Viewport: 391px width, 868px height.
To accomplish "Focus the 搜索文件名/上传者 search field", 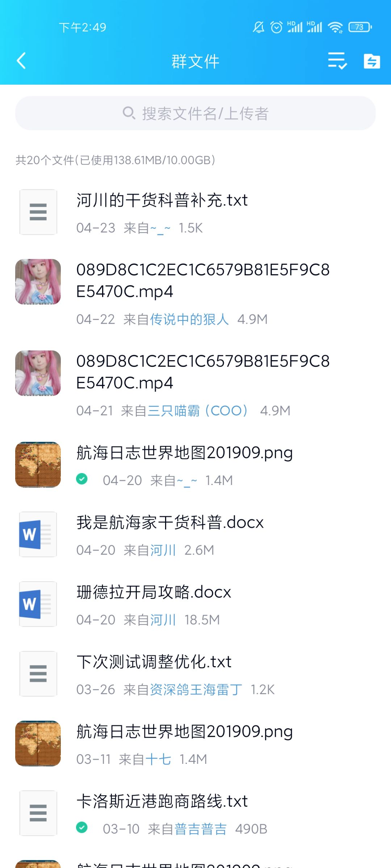I will (195, 113).
